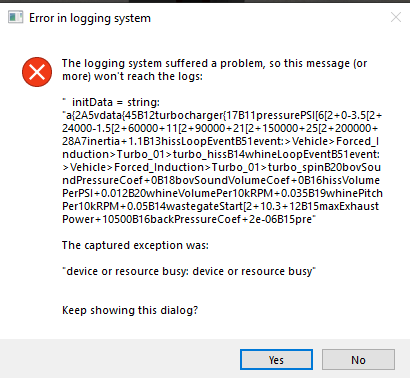Click the line starting 'Power+10500B16backPressureCoef'
The height and width of the screenshot is (378, 410).
point(189,219)
